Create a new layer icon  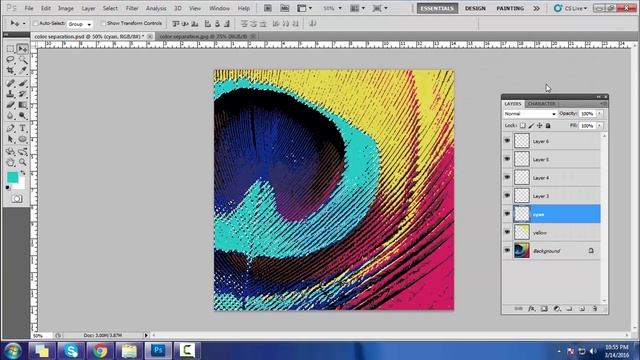coord(582,309)
